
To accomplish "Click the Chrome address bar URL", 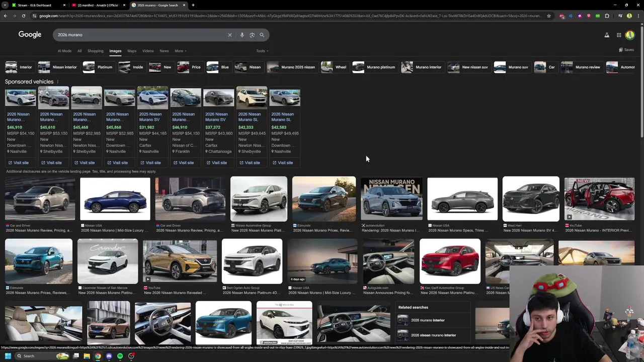I will pos(289,16).
